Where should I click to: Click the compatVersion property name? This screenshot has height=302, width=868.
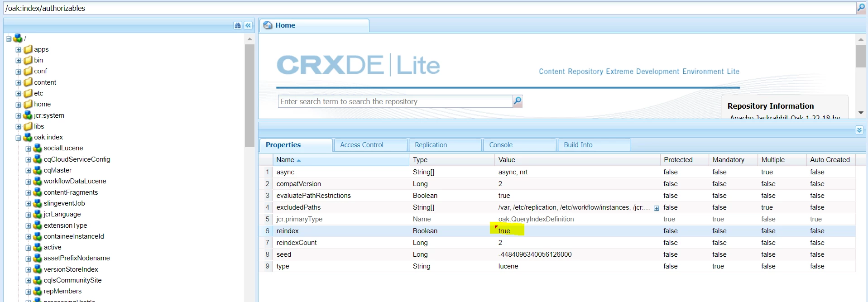tap(299, 184)
